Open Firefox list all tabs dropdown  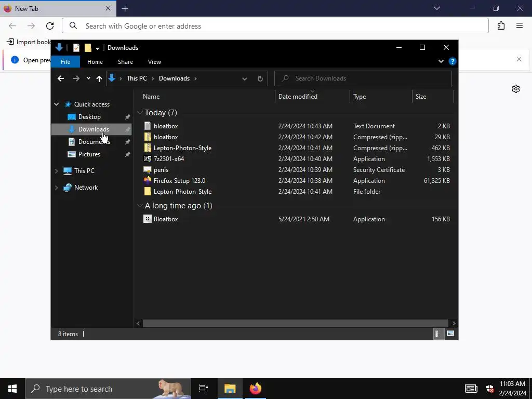(x=436, y=8)
